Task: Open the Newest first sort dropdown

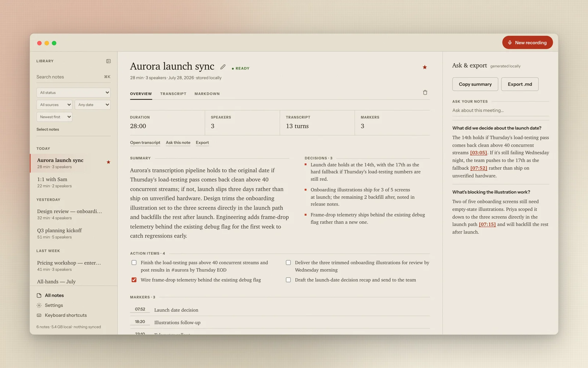Action: (54, 117)
